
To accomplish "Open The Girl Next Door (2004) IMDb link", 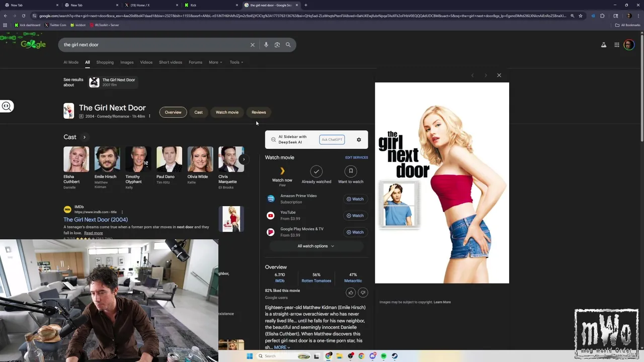I will (96, 220).
